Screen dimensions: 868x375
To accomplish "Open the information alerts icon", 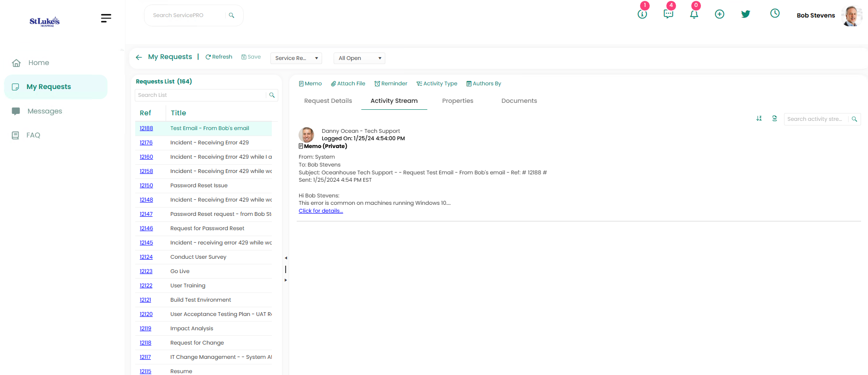I will 642,14.
